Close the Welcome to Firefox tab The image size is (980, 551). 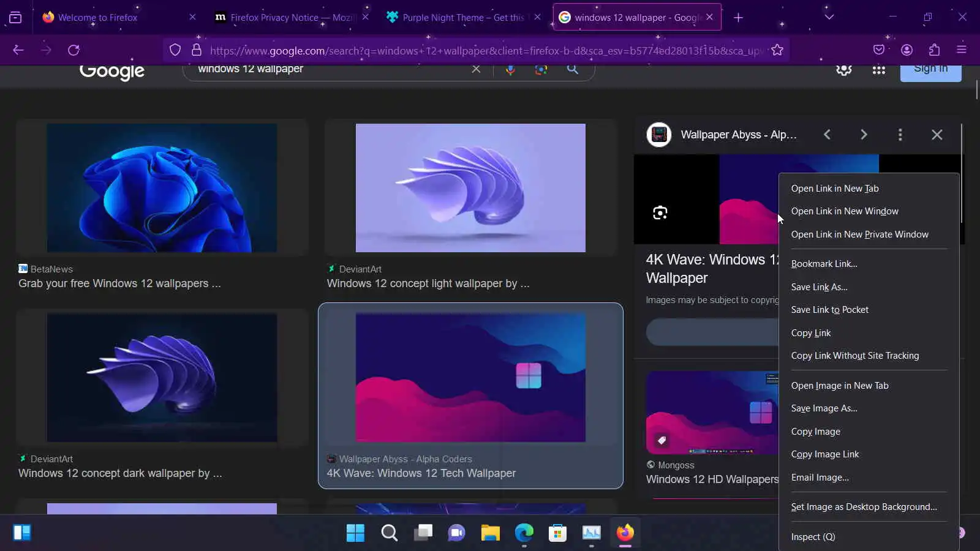[192, 17]
